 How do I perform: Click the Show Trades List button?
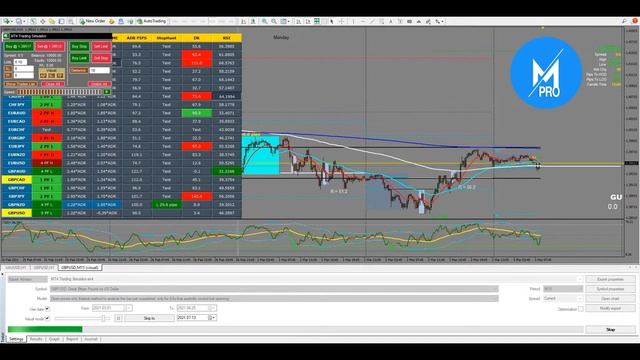click(x=21, y=84)
